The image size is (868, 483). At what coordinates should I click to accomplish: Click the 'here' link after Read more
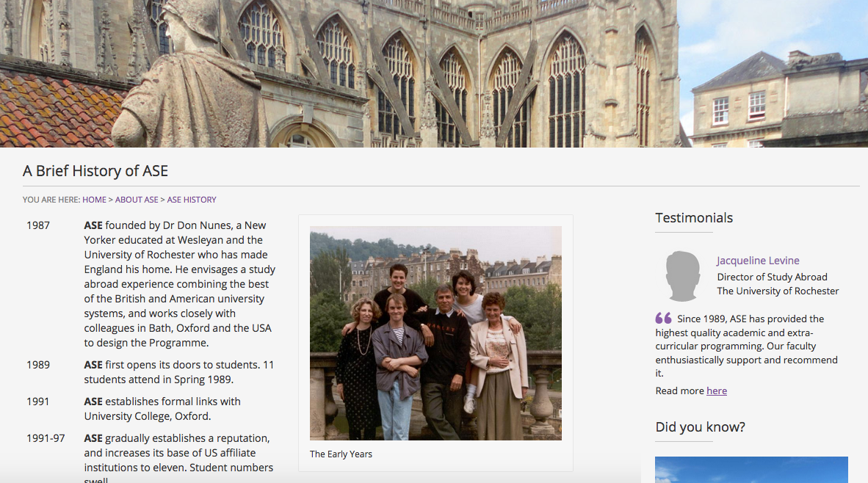[x=717, y=391]
